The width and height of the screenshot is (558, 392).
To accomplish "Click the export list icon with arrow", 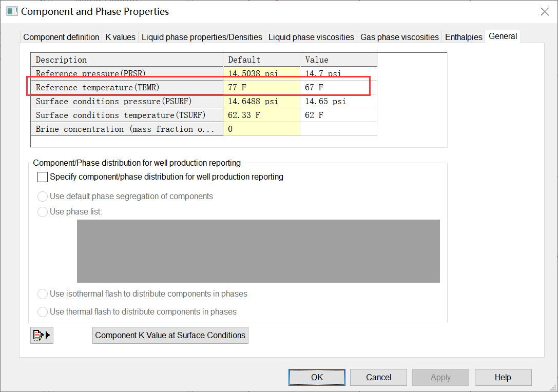I will pyautogui.click(x=42, y=336).
